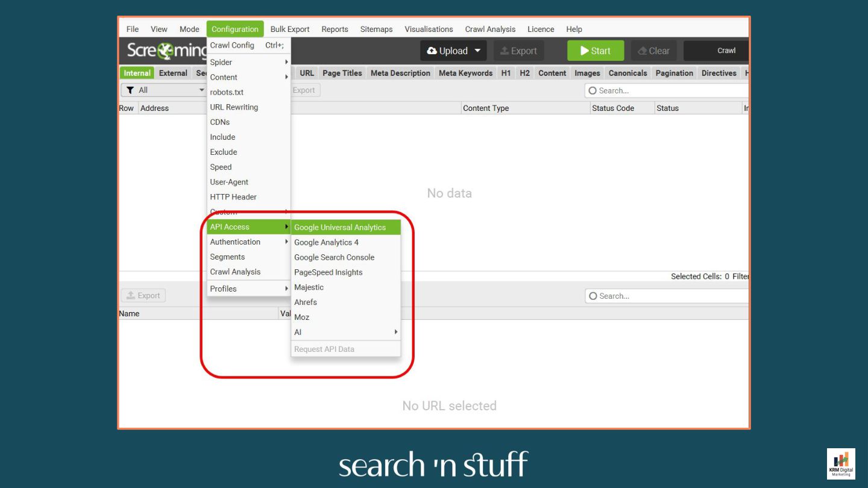
Task: Choose robots.txt configuration entry
Action: tap(248, 92)
